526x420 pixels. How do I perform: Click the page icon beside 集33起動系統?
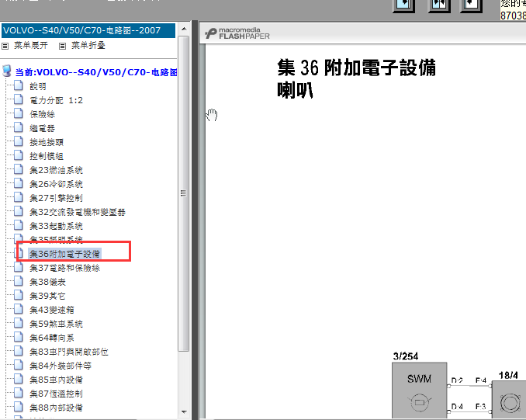[x=19, y=225]
